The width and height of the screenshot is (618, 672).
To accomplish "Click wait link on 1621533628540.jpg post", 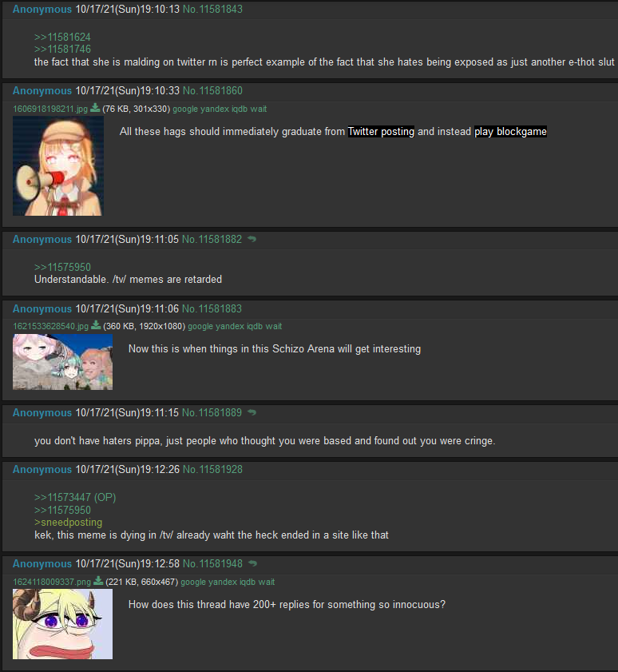I will pyautogui.click(x=274, y=326).
